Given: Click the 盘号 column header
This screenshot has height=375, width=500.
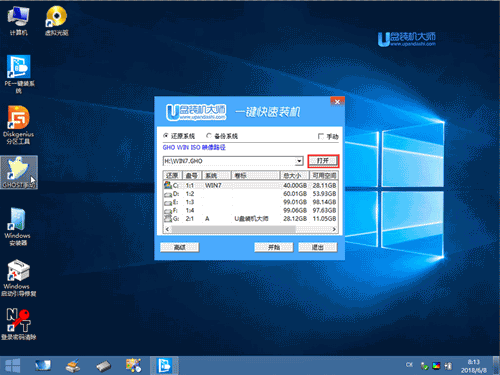Looking at the screenshot, I should [x=192, y=175].
